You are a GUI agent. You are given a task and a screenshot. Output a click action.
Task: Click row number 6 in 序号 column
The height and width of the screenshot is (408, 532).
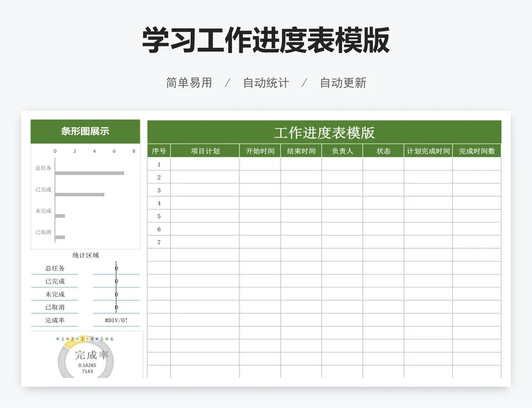tap(159, 229)
